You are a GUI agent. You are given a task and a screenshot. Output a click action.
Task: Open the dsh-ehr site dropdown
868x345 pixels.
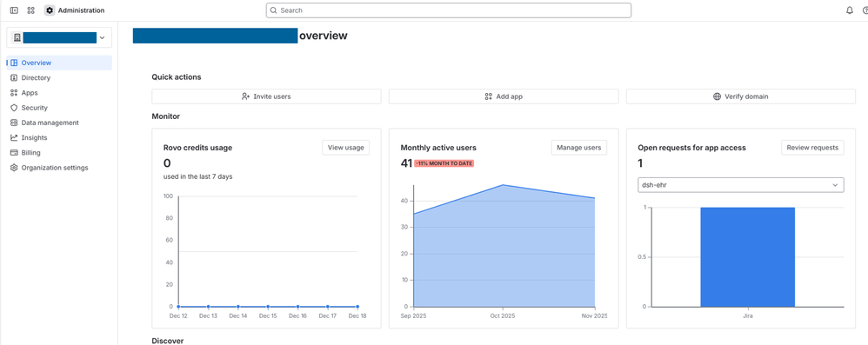[741, 184]
